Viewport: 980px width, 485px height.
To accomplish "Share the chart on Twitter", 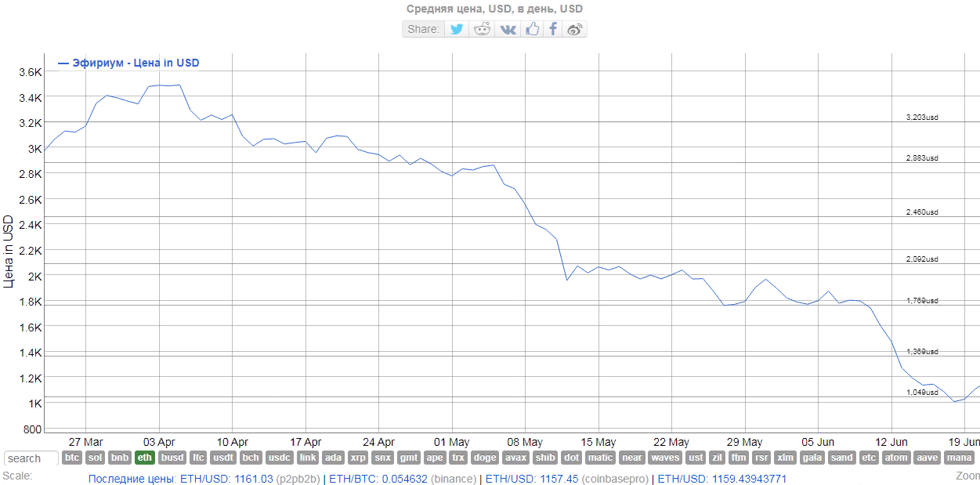I will (457, 29).
